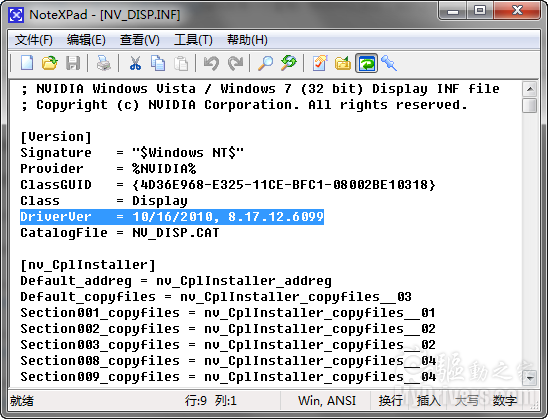The width and height of the screenshot is (548, 419).
Task: Click 插入 insert mode indicator in status bar
Action: (x=428, y=400)
